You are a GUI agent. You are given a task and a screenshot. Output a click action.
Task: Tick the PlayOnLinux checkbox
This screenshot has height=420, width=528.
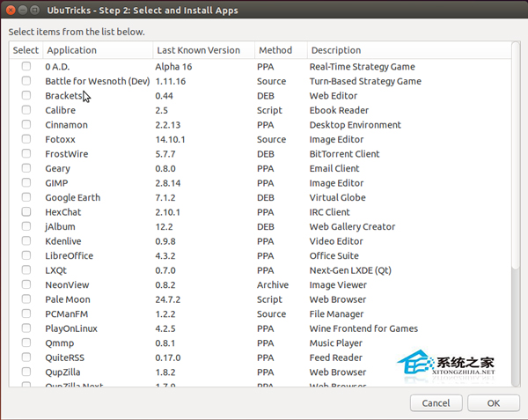(x=26, y=329)
